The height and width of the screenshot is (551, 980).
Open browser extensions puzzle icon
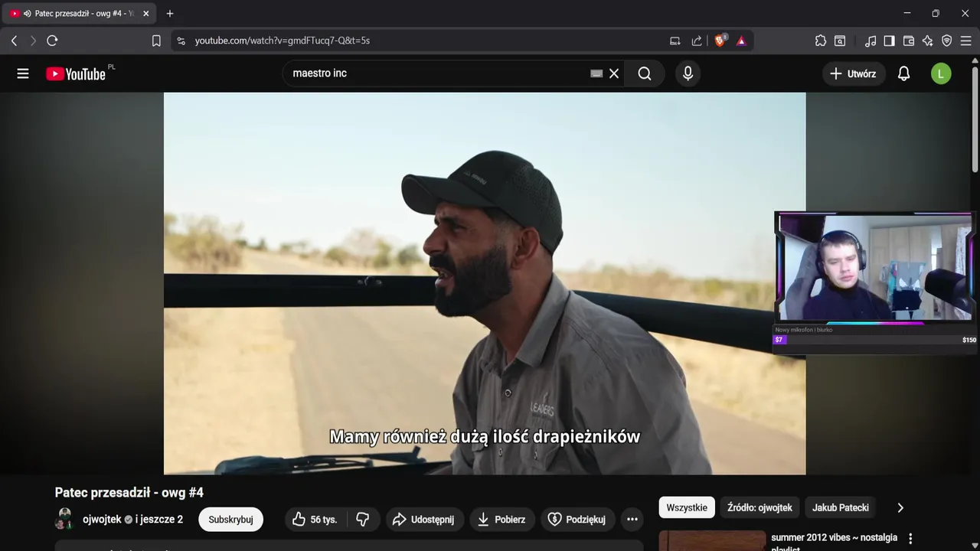pos(821,41)
